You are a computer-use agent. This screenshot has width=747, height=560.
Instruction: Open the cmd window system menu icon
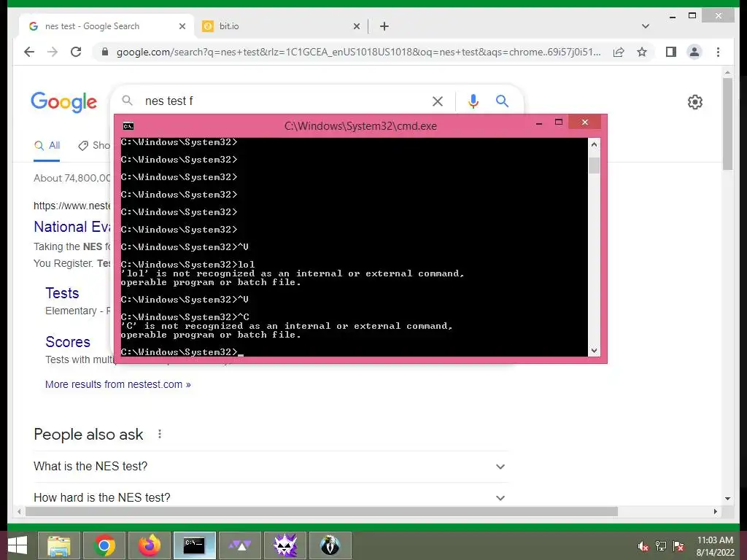click(128, 126)
